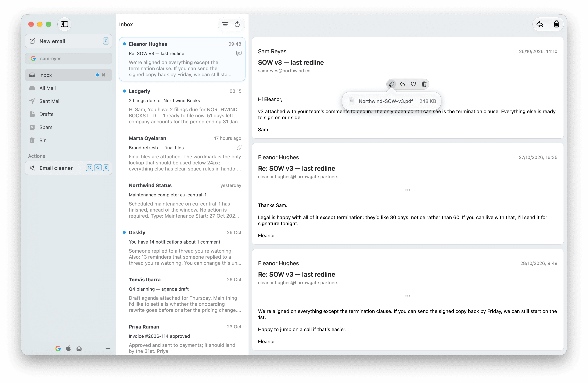Compose with the New email button

tap(68, 41)
